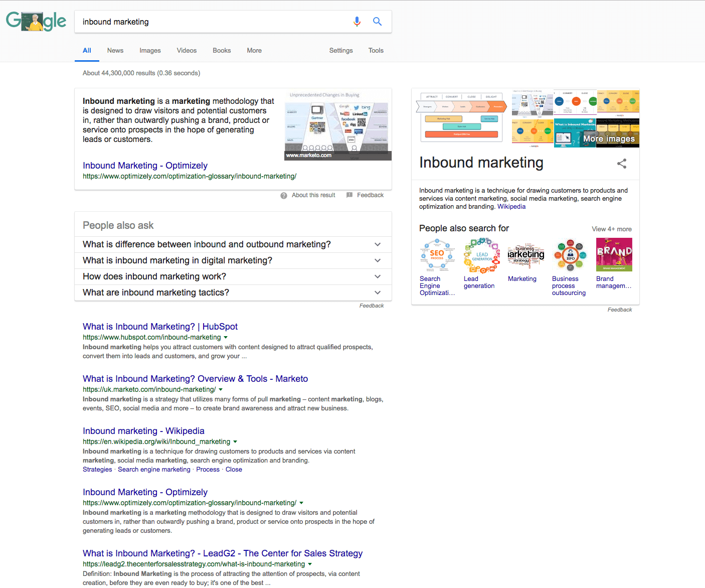The height and width of the screenshot is (588, 705).
Task: Click the share icon in knowledge panel
Action: 622,164
